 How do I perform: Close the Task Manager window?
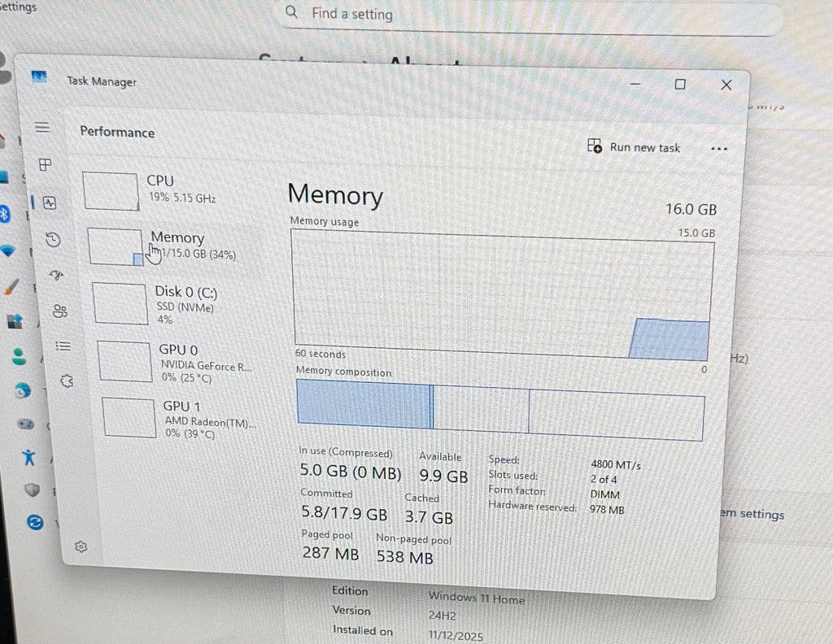click(x=726, y=85)
